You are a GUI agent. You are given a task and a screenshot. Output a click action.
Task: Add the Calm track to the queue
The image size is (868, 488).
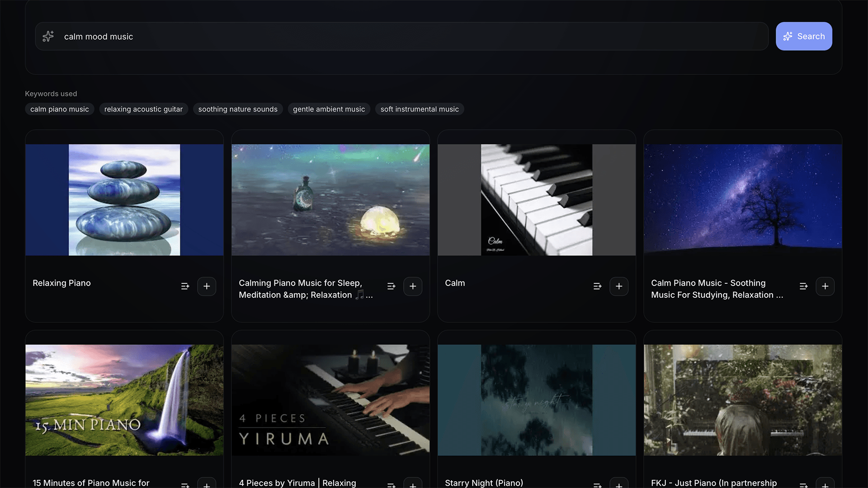pyautogui.click(x=598, y=286)
